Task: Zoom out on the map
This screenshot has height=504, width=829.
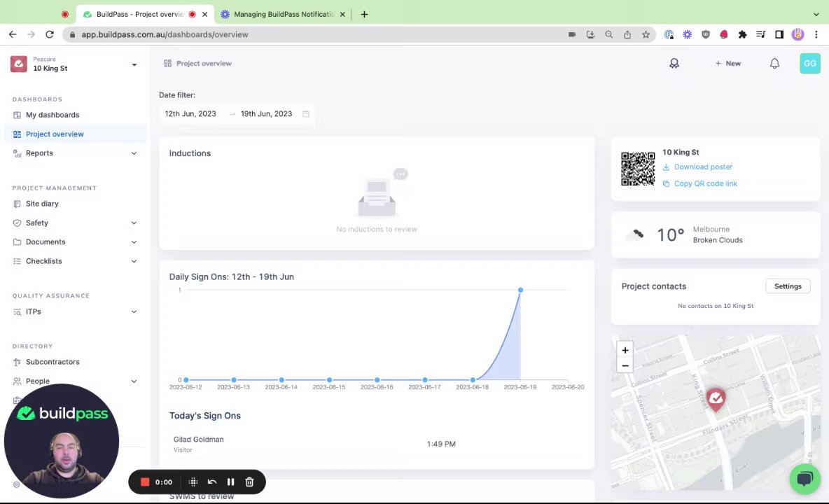Action: click(625, 365)
